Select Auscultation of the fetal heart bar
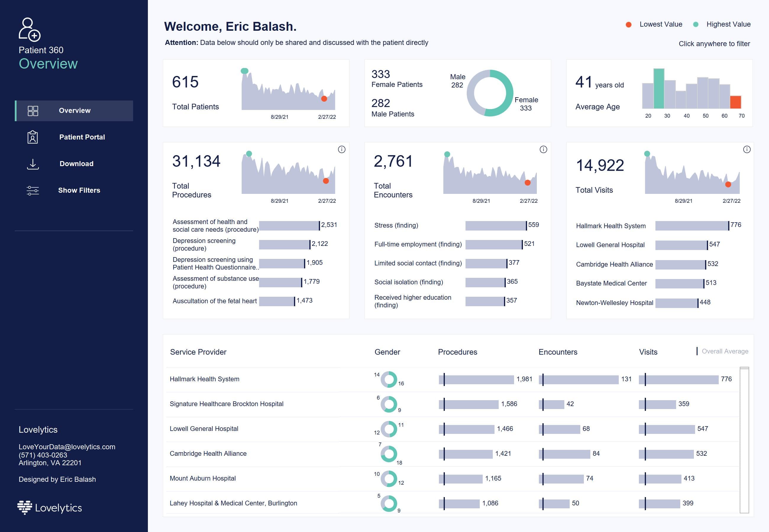 click(277, 301)
